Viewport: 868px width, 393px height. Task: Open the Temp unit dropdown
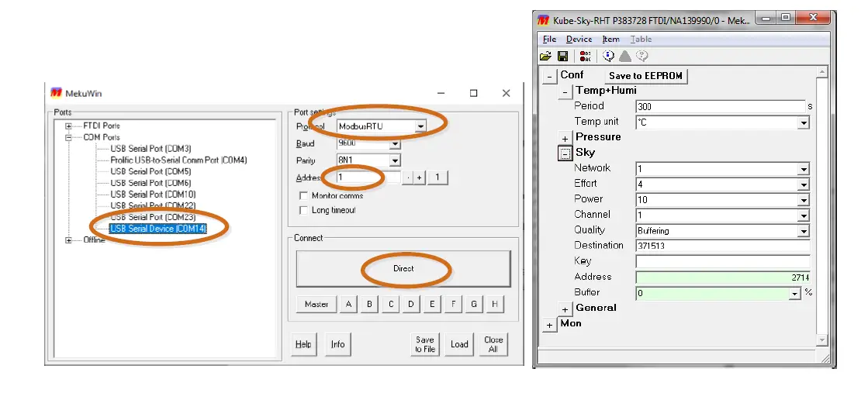(804, 122)
